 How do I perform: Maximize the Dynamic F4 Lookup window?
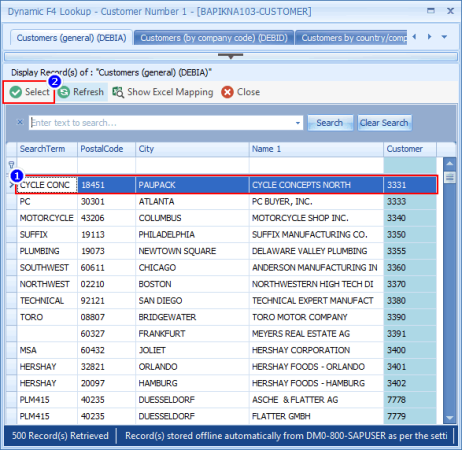click(x=431, y=11)
